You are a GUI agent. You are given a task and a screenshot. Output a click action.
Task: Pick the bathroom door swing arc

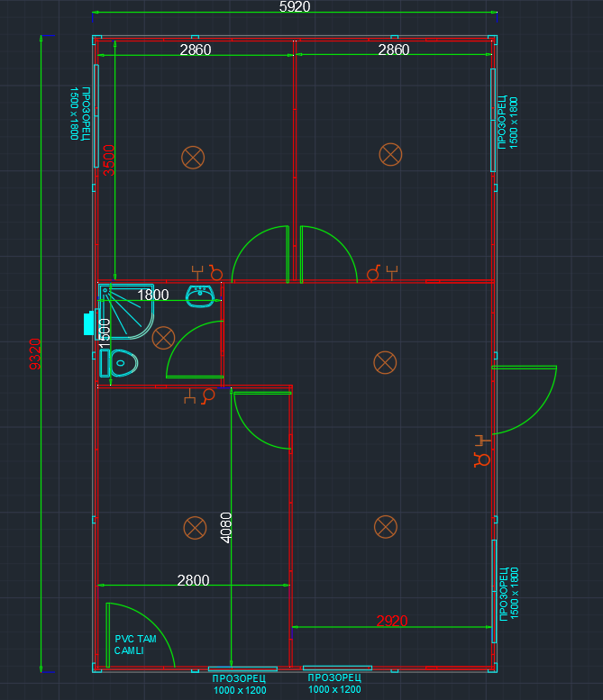tap(195, 350)
